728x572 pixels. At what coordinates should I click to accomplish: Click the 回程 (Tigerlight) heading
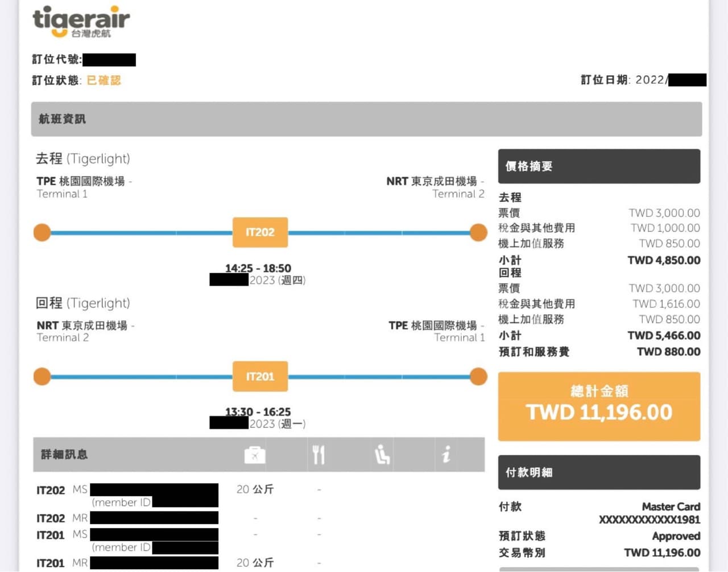[83, 303]
